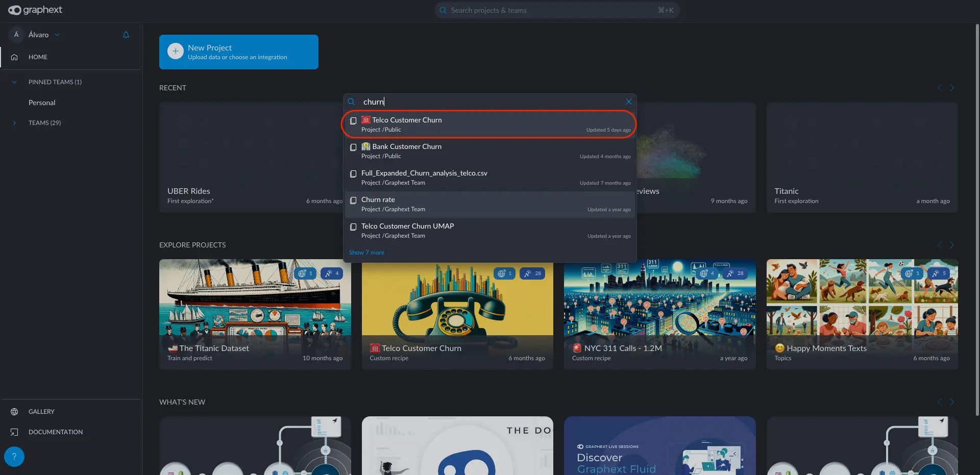Click the TEAMS (29) label
980x475 pixels.
coord(44,123)
